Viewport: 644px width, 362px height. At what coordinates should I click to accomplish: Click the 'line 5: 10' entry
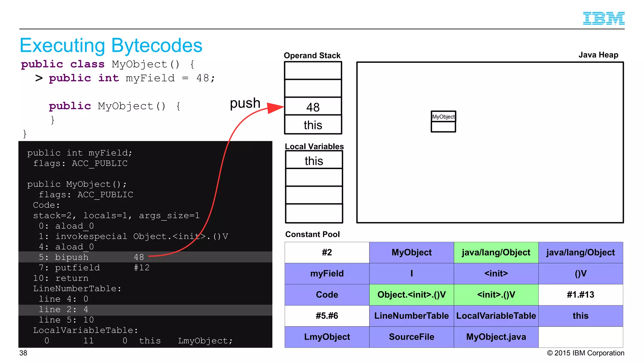tap(66, 320)
